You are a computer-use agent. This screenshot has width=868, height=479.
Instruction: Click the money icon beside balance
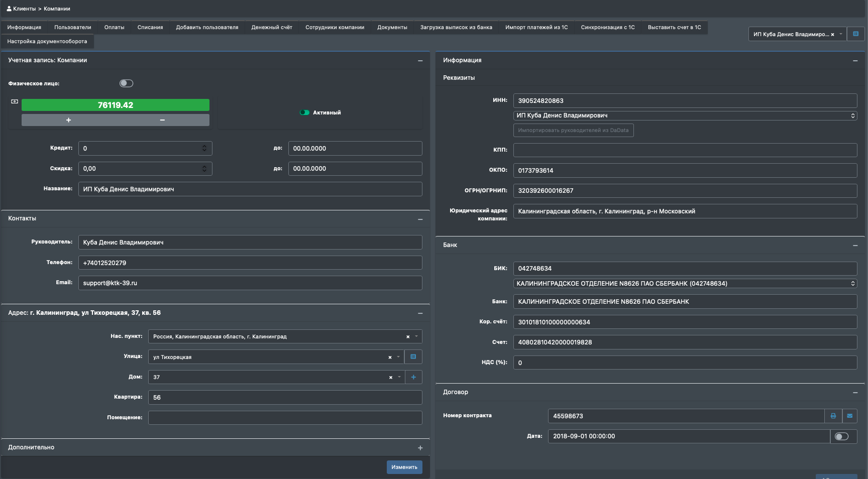15,101
